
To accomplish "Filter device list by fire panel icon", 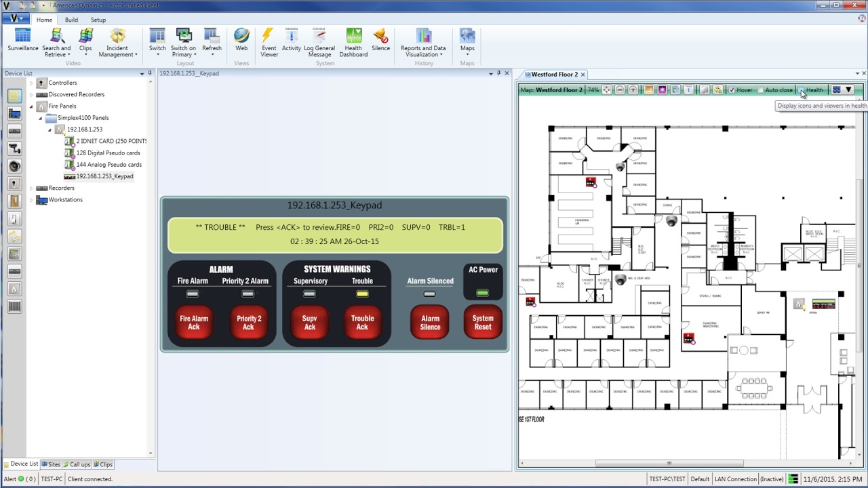I will tap(14, 289).
